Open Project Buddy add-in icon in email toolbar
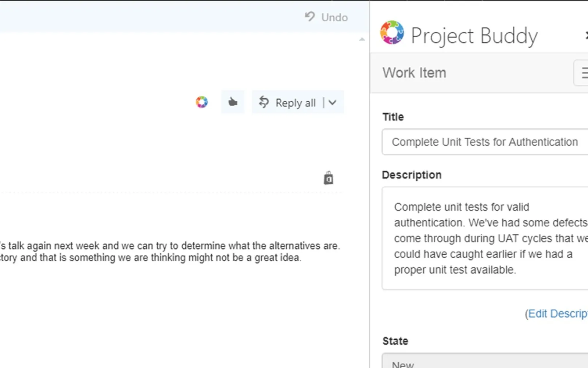Viewport: 588px width, 368px height. pos(202,102)
